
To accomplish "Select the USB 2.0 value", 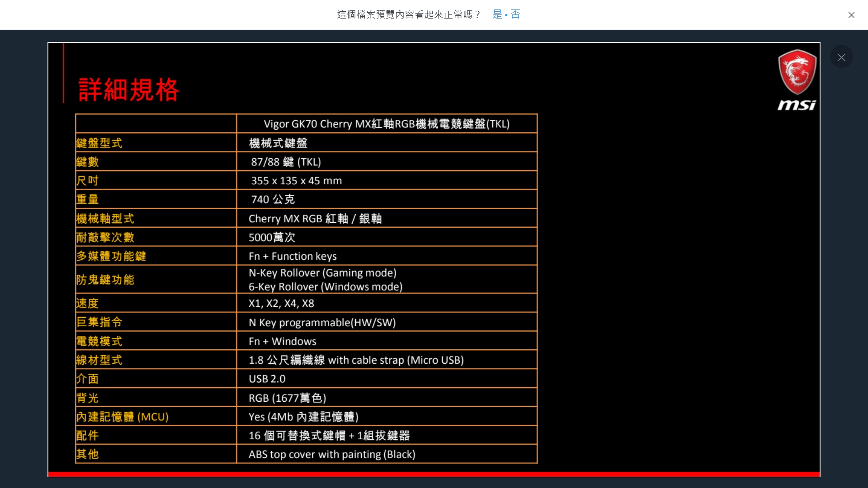I will pyautogui.click(x=267, y=379).
